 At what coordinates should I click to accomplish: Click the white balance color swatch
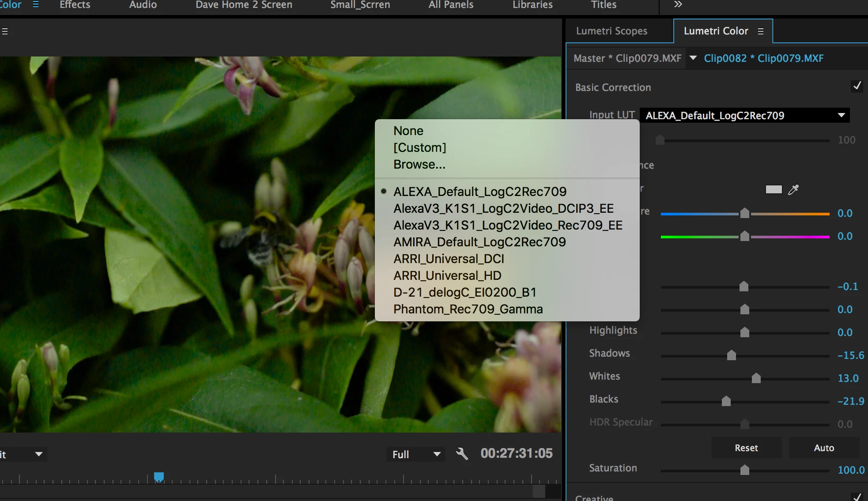(x=774, y=190)
